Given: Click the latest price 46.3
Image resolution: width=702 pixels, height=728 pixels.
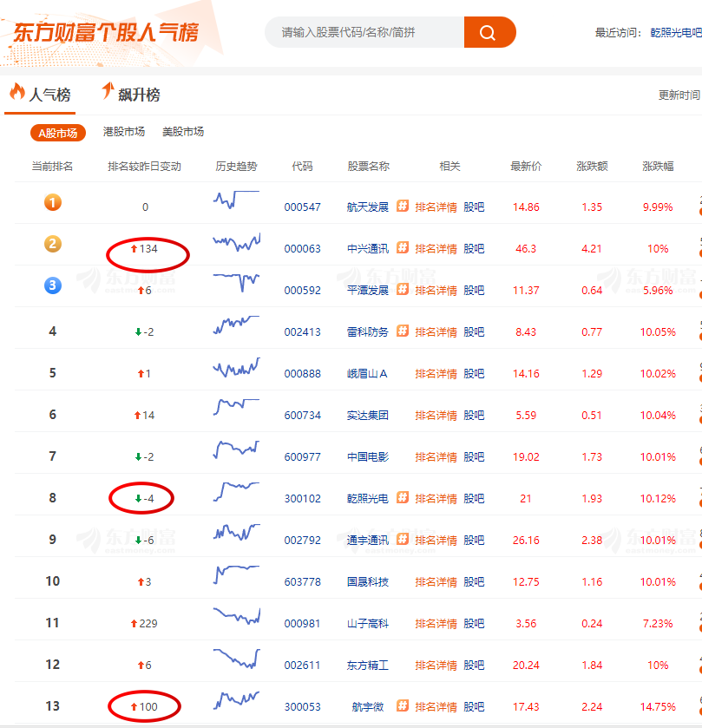Looking at the screenshot, I should click(x=526, y=249).
